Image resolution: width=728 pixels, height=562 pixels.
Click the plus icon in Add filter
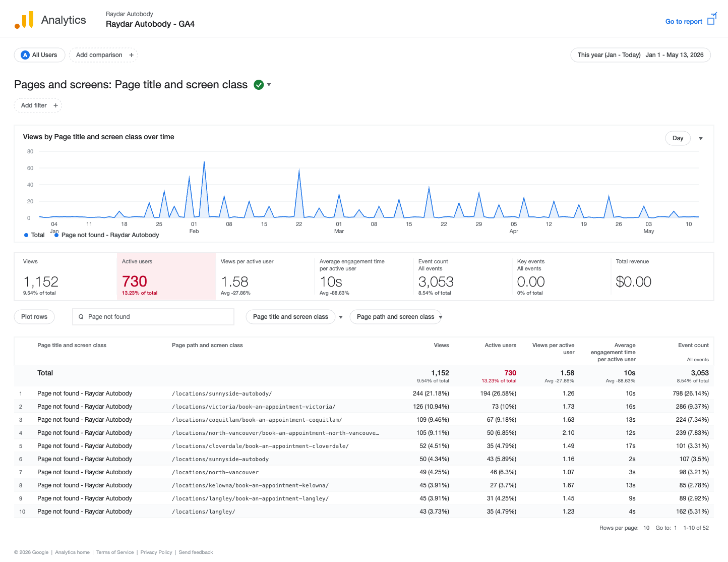56,105
